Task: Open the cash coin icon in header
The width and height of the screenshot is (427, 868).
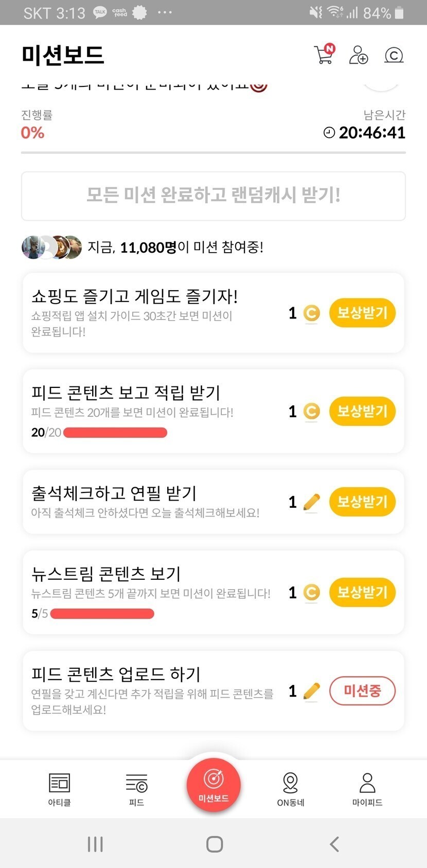Action: (x=394, y=55)
